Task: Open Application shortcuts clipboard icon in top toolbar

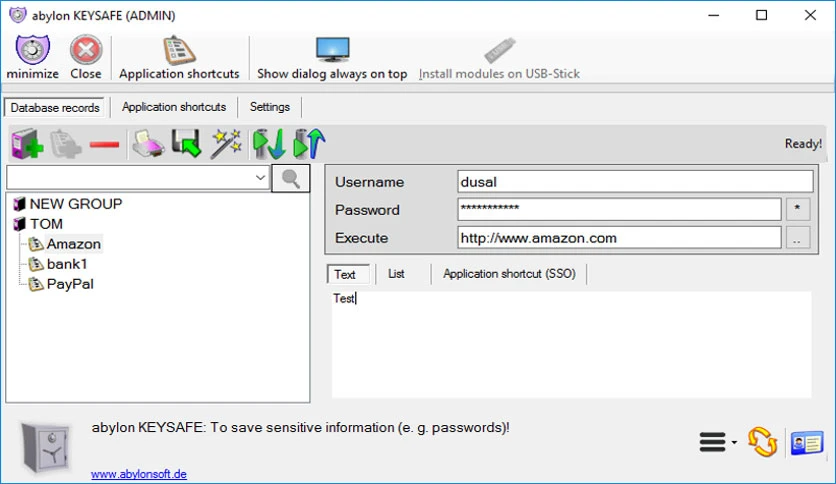Action: 179,50
